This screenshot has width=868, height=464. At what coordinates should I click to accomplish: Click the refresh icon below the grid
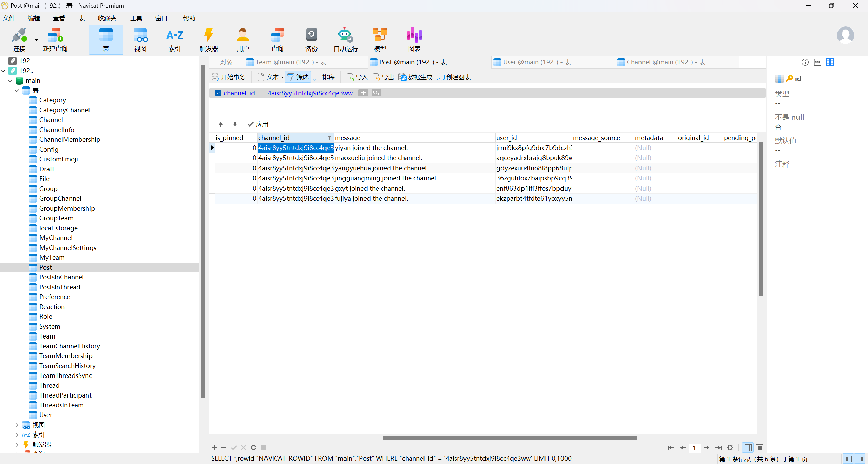tap(253, 447)
